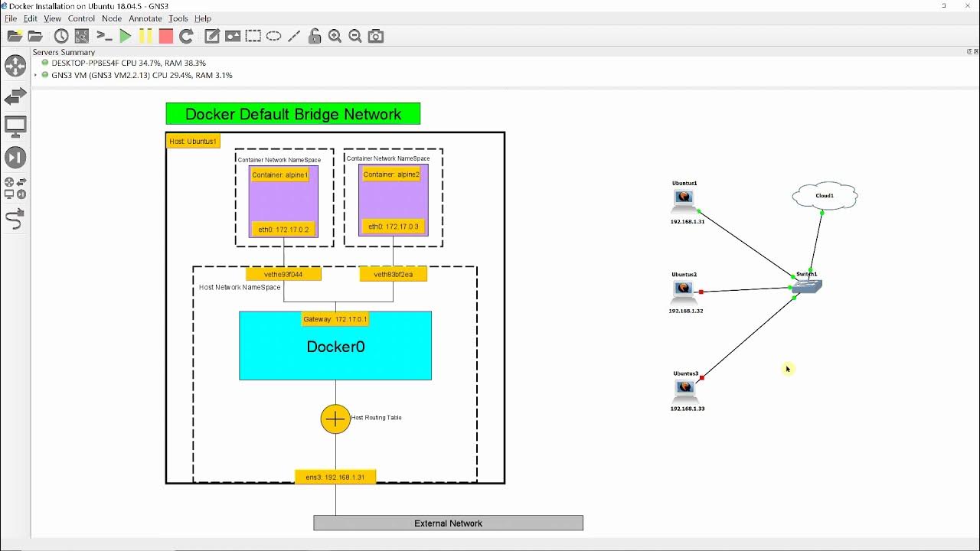Stop all nodes with red square icon
980x551 pixels.
[166, 36]
